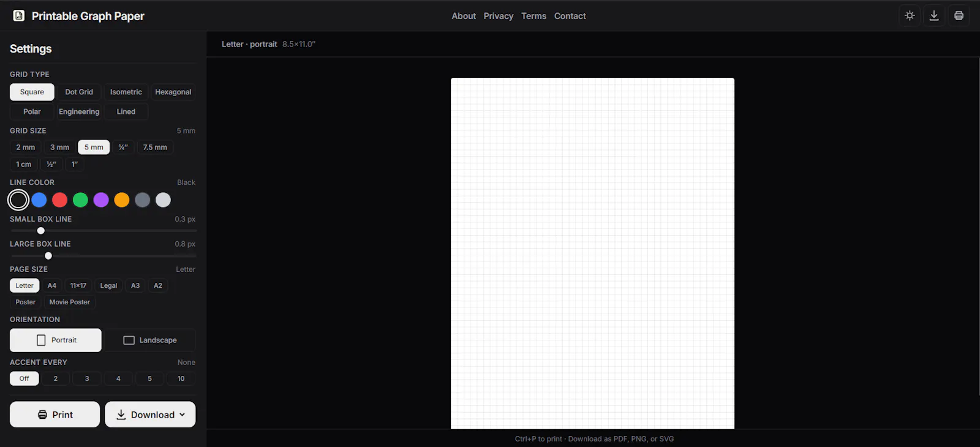This screenshot has height=447, width=980.
Task: Set grid size to 7.5 mm
Action: (155, 147)
